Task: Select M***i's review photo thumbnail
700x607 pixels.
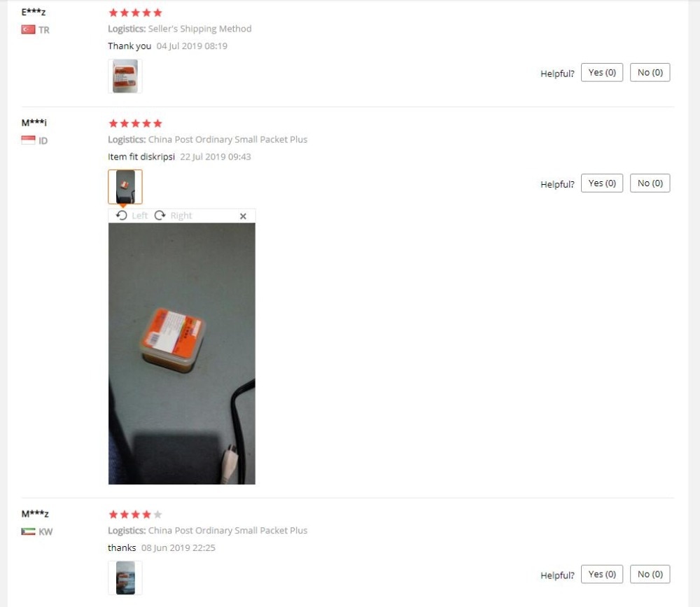Action: pyautogui.click(x=125, y=187)
